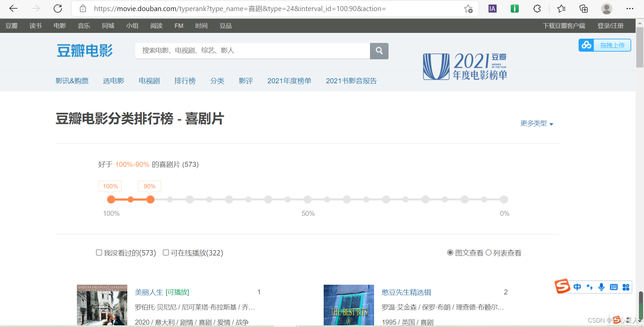644x327 pixels.
Task: Click 登录/注册 link
Action: click(x=610, y=26)
